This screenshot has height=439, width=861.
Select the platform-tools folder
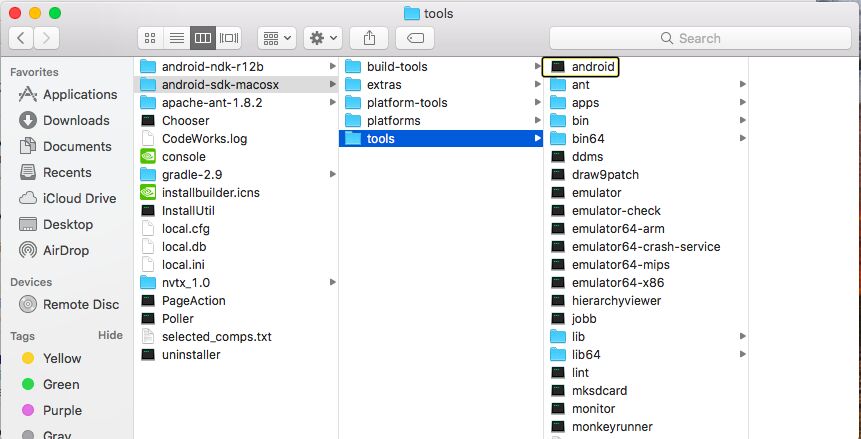396,103
